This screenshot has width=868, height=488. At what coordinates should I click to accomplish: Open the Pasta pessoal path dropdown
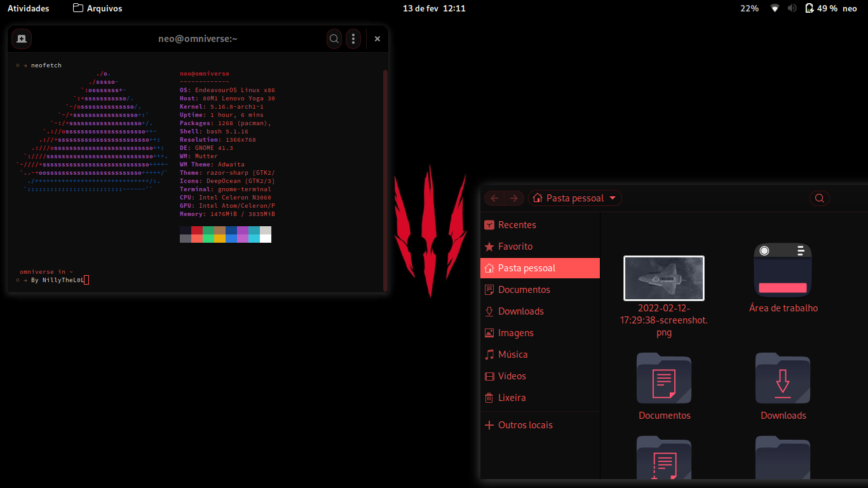coord(574,198)
